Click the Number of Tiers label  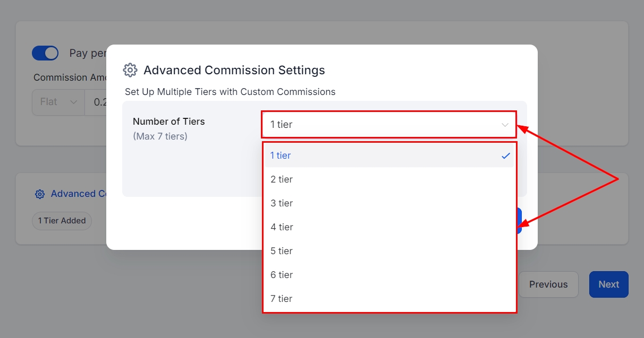(x=169, y=122)
